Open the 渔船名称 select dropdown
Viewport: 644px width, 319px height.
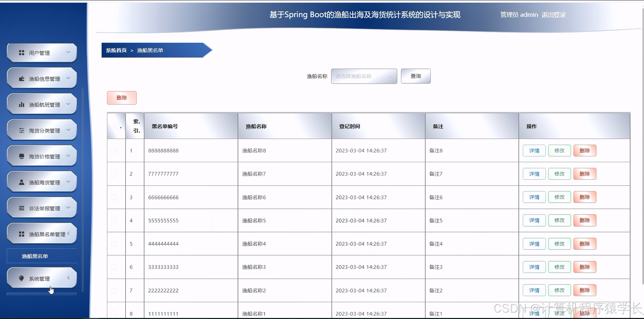[x=364, y=76]
